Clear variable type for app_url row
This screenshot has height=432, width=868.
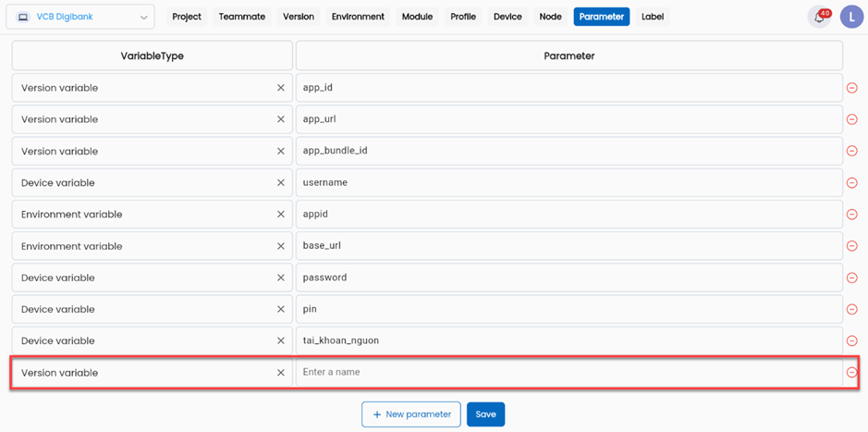tap(281, 119)
